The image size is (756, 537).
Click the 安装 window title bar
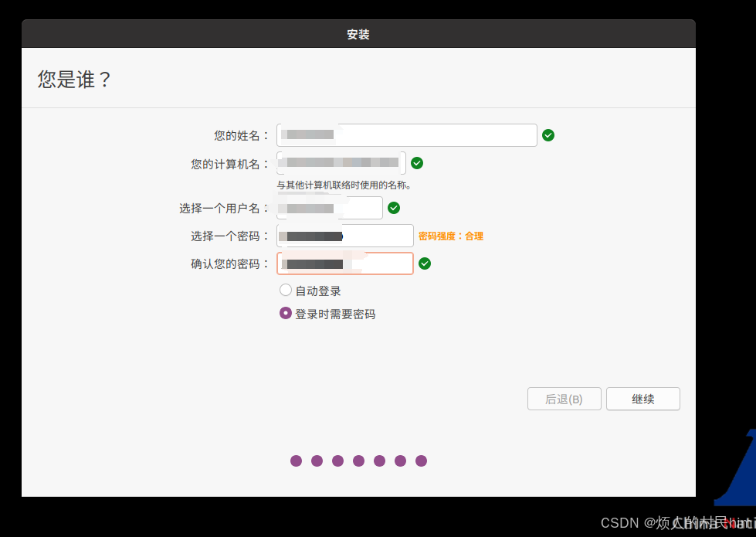(x=358, y=35)
